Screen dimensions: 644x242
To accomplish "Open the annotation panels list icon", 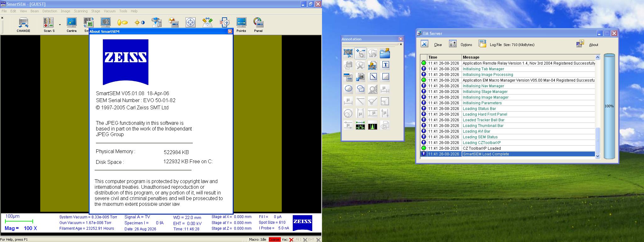I will [348, 77].
